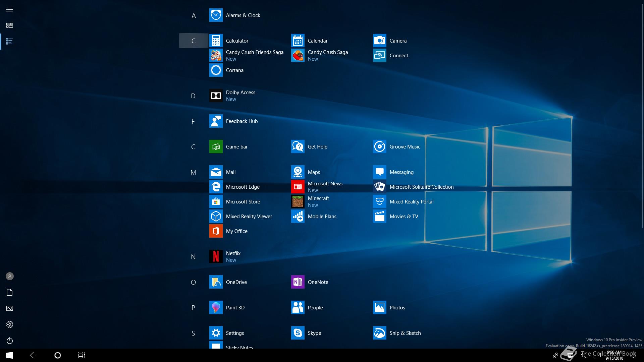Open Feedback Hub icon

216,121
